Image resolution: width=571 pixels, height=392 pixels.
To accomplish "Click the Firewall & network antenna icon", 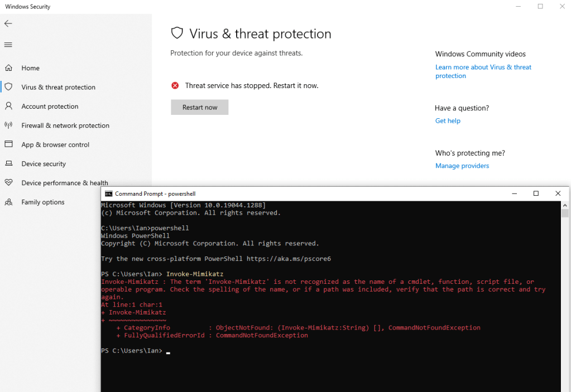I will tap(8, 125).
